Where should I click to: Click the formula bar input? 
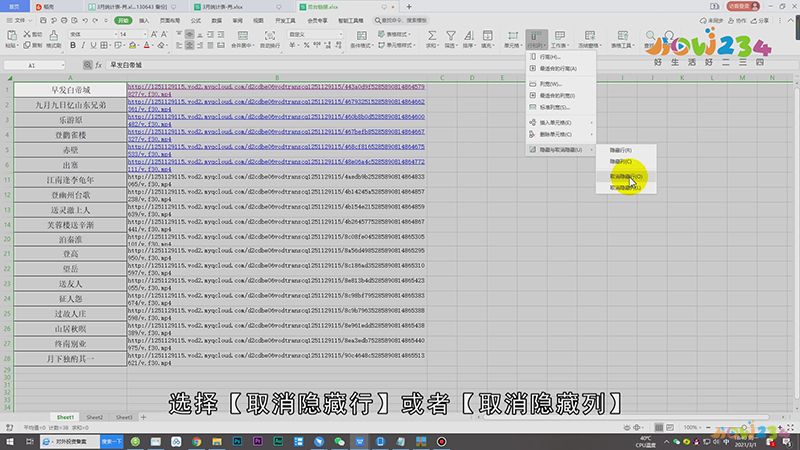(x=449, y=65)
